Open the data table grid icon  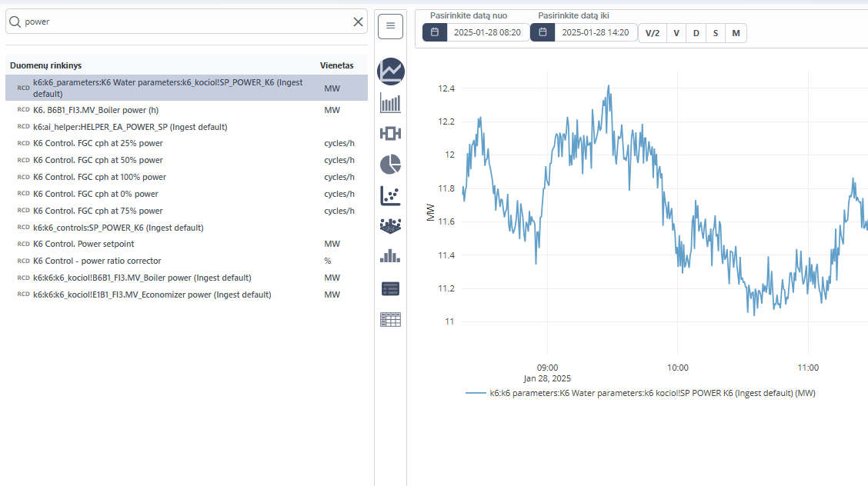pos(391,319)
